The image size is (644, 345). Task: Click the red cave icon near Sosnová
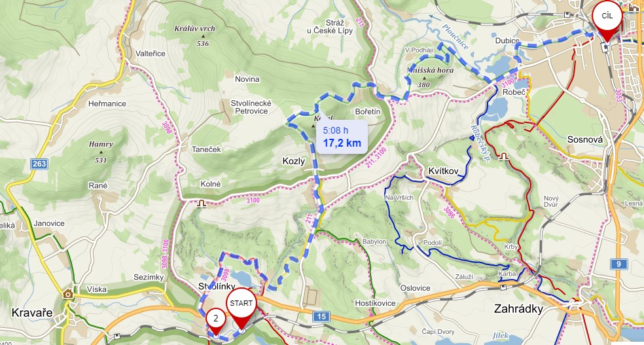click(505, 156)
